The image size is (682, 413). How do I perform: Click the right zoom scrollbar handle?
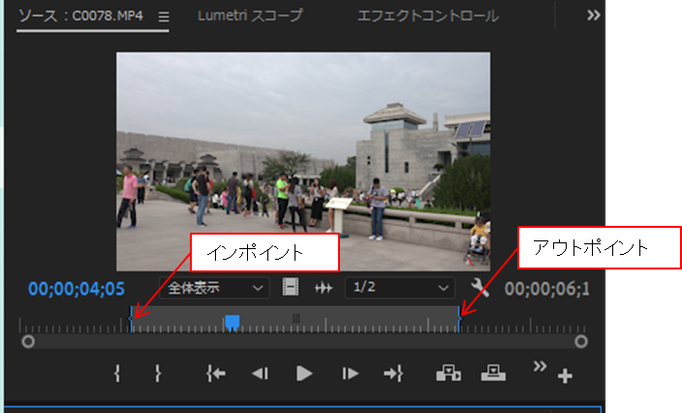pyautogui.click(x=581, y=342)
